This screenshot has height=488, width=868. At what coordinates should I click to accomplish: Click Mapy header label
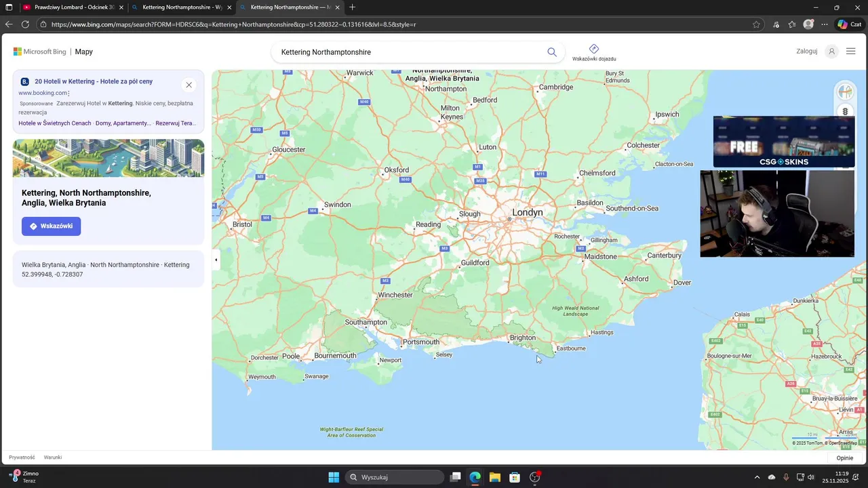click(x=84, y=52)
